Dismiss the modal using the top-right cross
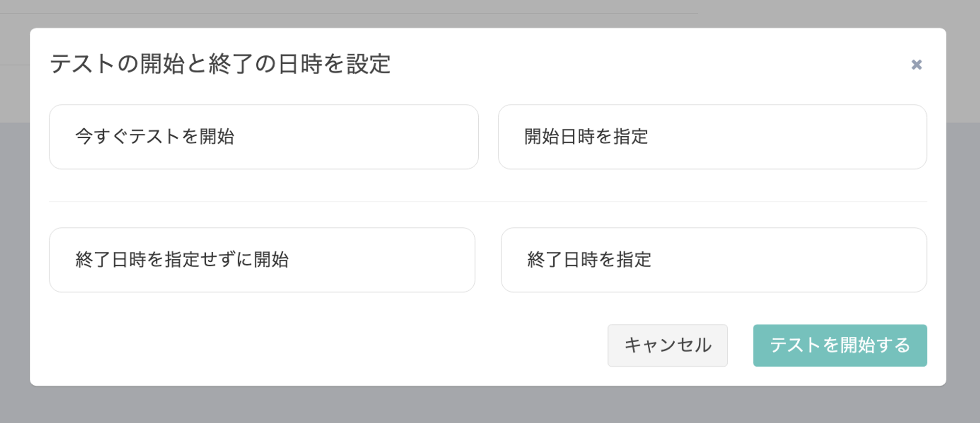Image resolution: width=980 pixels, height=423 pixels. (916, 65)
